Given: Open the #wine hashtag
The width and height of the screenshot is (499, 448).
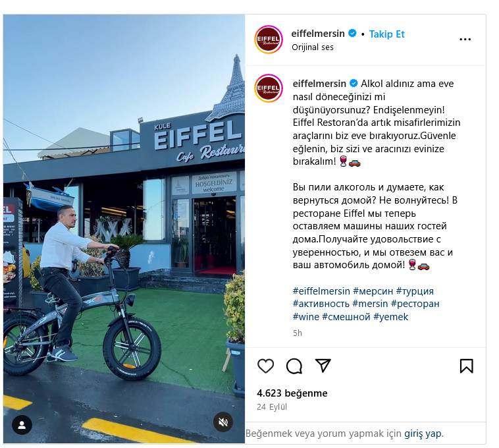Looking at the screenshot, I should tap(306, 317).
